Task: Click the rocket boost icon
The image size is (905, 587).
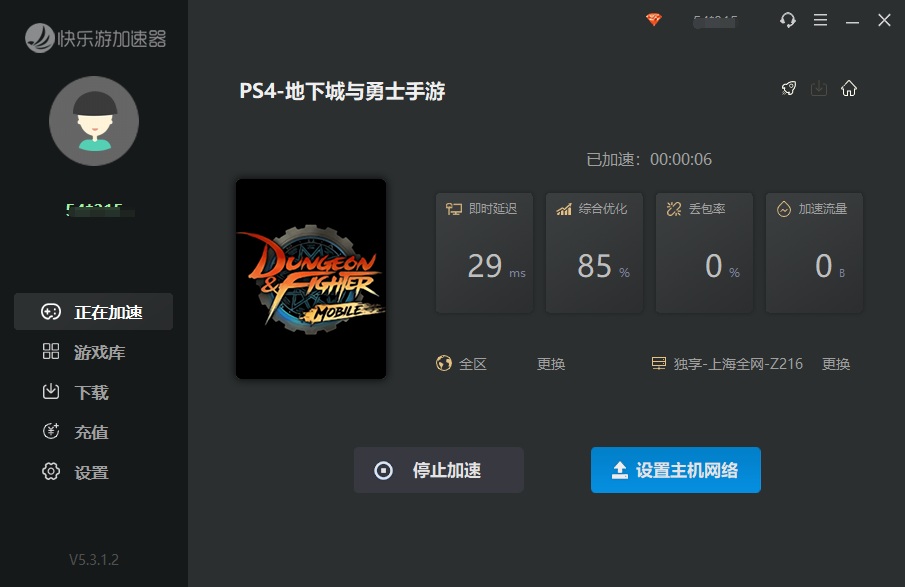Action: pyautogui.click(x=789, y=88)
